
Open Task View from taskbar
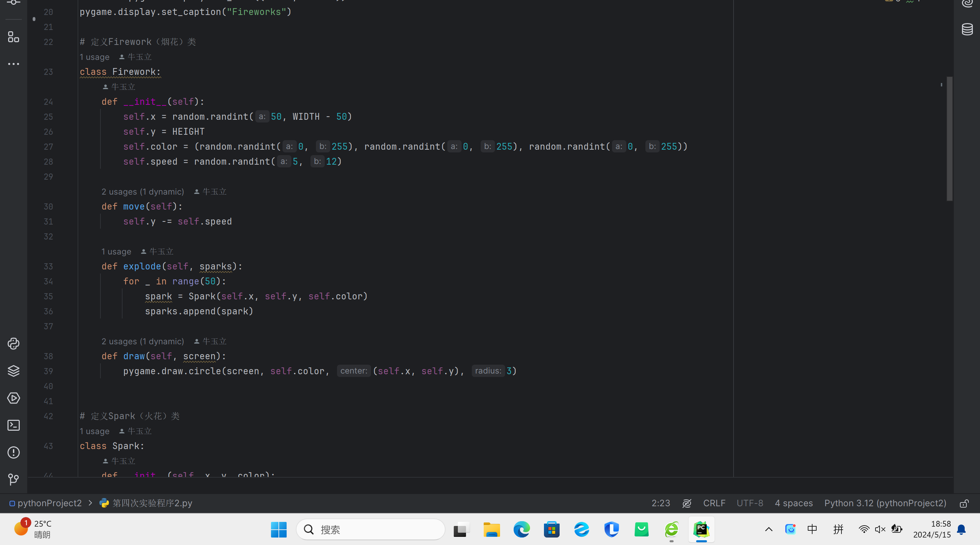(x=462, y=529)
